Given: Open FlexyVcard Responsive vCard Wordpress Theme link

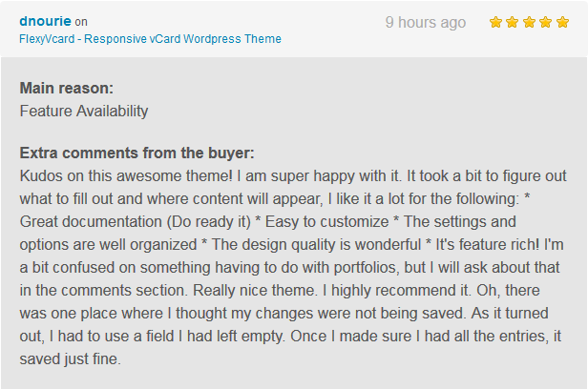Looking at the screenshot, I should pyautogui.click(x=151, y=39).
